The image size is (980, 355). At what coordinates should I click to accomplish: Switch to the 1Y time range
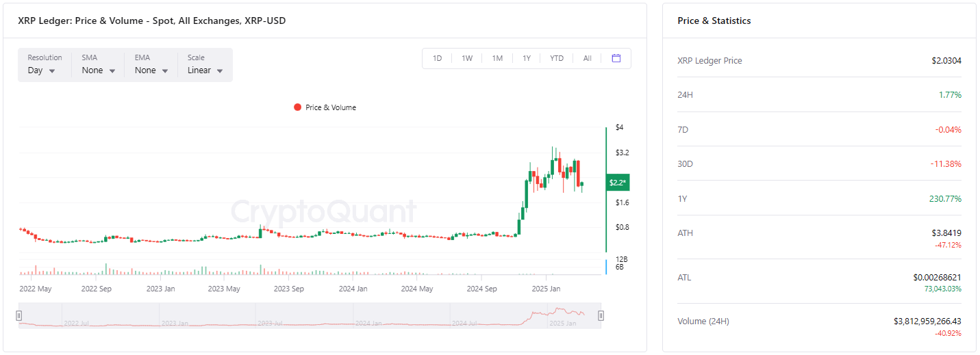tap(527, 58)
